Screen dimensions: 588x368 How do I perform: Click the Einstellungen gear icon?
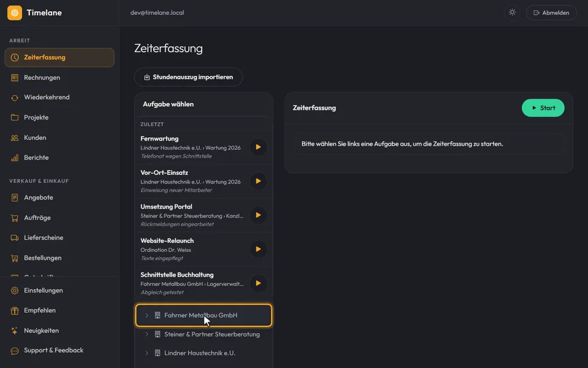tap(15, 291)
